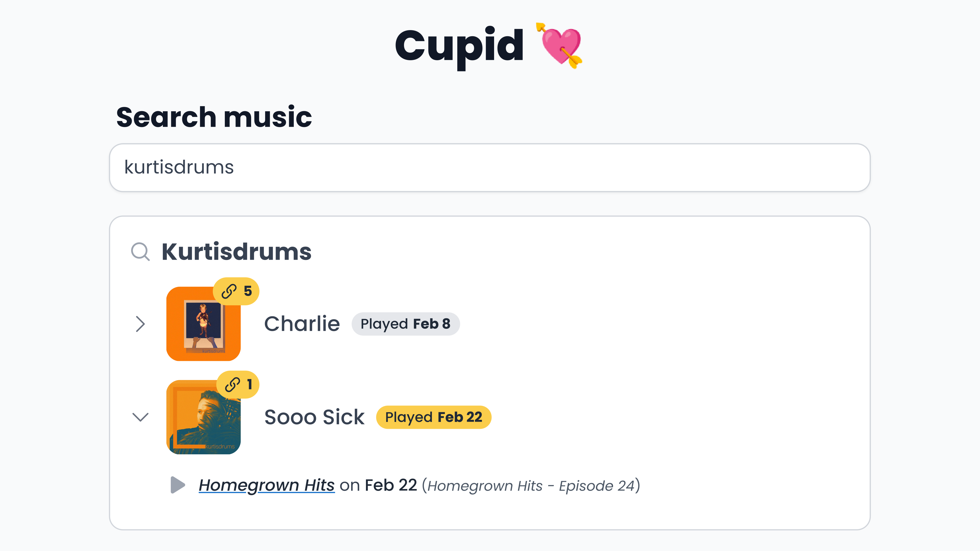
Task: Open the 5-links badge on Charlie
Action: [236, 291]
